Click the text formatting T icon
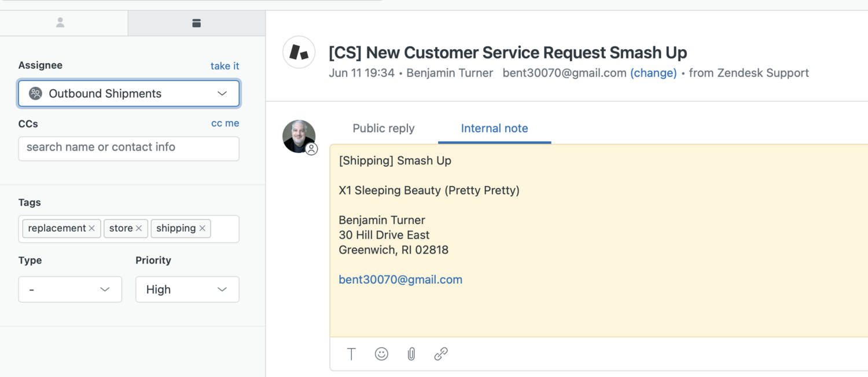 (x=351, y=354)
